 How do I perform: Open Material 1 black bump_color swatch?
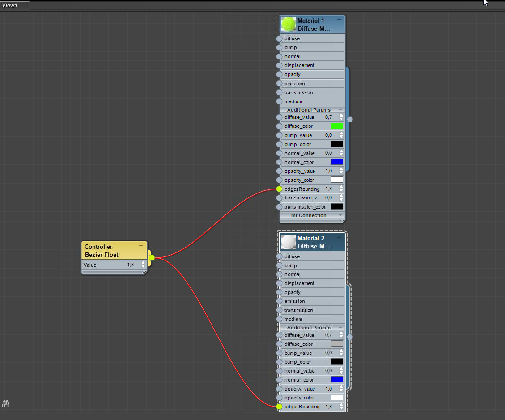(337, 144)
